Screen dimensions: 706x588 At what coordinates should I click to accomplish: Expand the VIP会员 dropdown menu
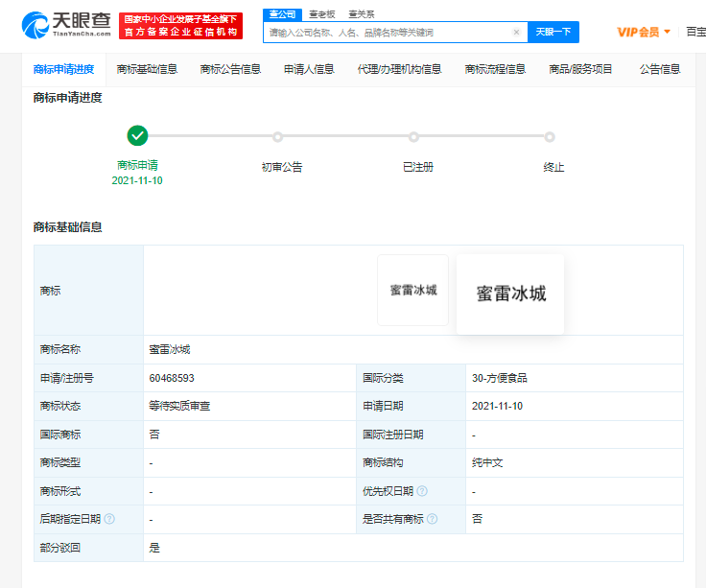pos(644,32)
